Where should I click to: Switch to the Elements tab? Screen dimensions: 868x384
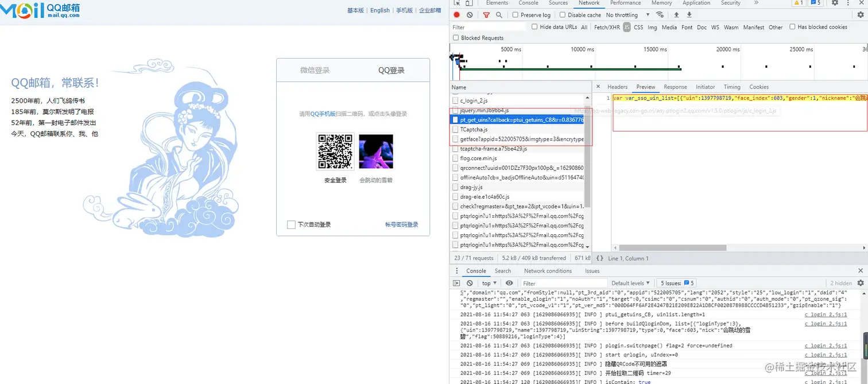tap(497, 3)
